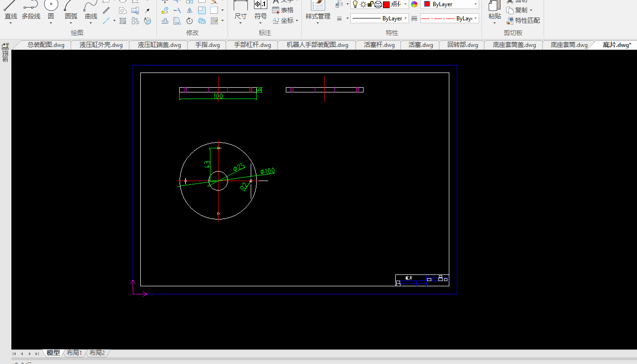The height and width of the screenshot is (364, 637).
Task: Click the black arrow icon in 绘图
Action: point(147,10)
